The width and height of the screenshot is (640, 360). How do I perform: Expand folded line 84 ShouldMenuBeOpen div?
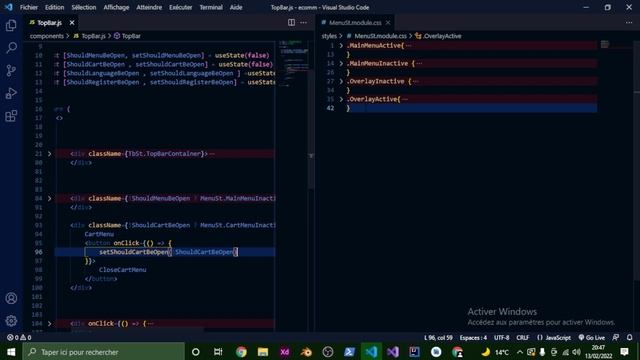pyautogui.click(x=49, y=198)
